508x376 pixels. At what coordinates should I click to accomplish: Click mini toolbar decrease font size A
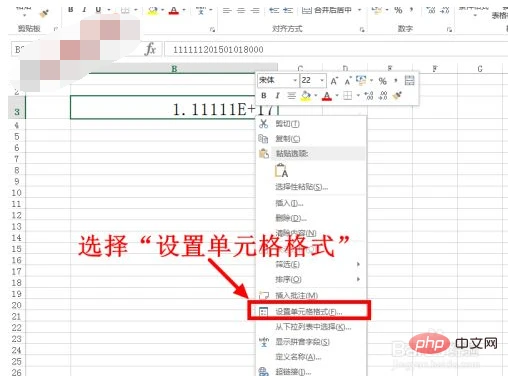tap(348, 81)
